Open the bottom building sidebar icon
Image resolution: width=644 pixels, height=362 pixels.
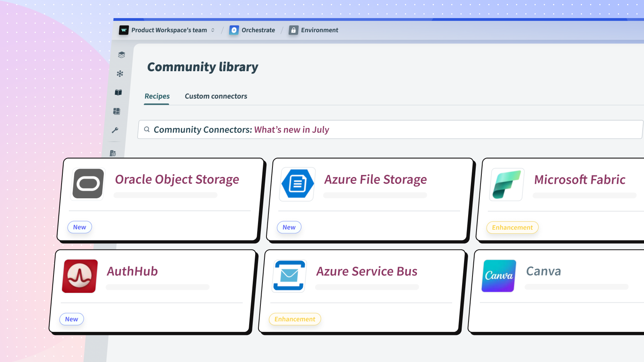tap(113, 153)
